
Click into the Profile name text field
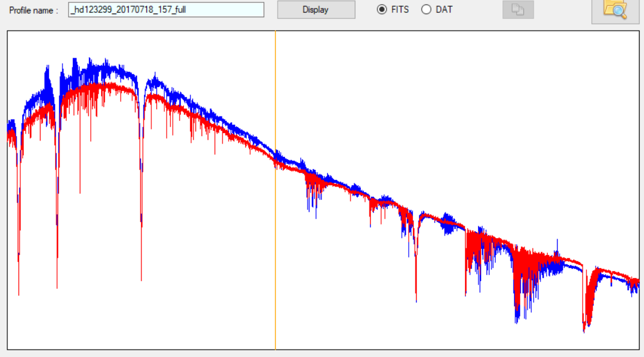click(165, 10)
